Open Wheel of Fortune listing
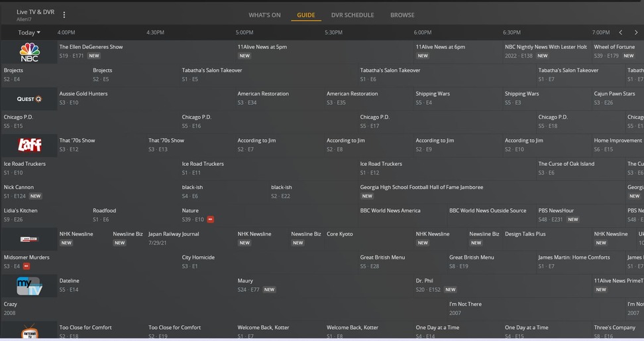The height and width of the screenshot is (341, 644). coord(617,52)
